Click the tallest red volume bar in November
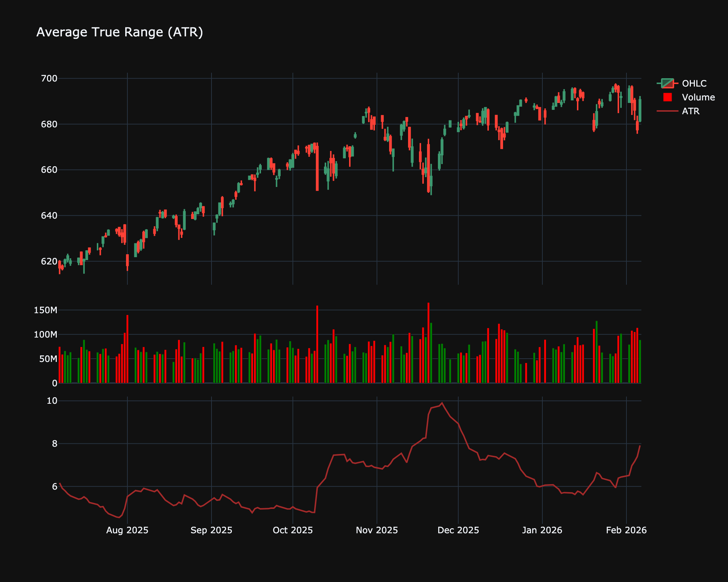The image size is (728, 582). point(428,342)
